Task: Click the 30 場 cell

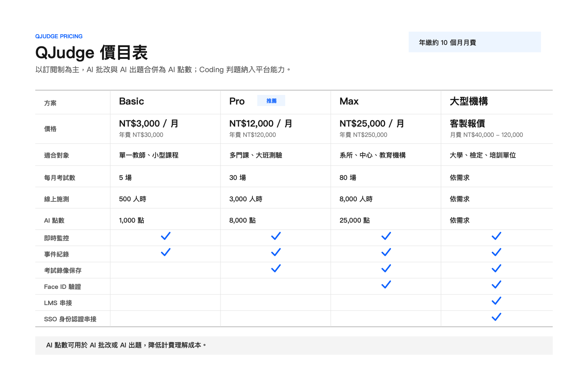Action: coord(238,178)
